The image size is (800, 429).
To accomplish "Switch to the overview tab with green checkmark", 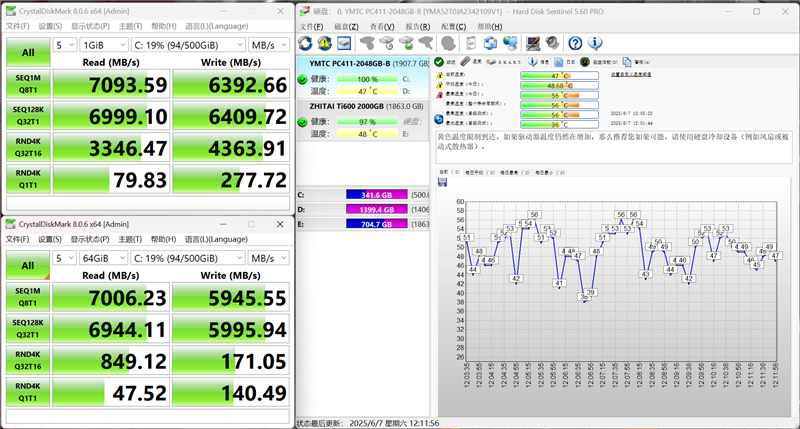I will tap(445, 62).
